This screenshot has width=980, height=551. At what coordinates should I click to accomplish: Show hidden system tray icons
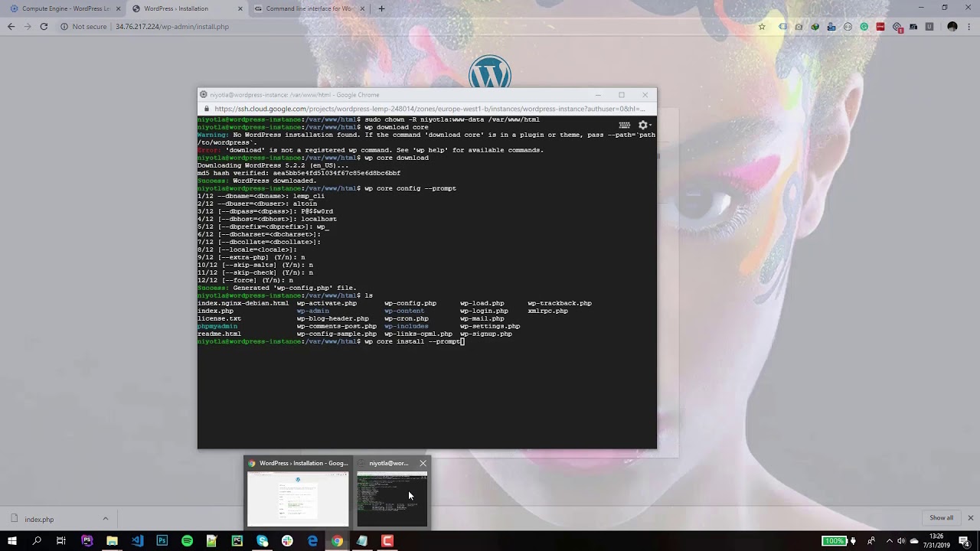(890, 541)
